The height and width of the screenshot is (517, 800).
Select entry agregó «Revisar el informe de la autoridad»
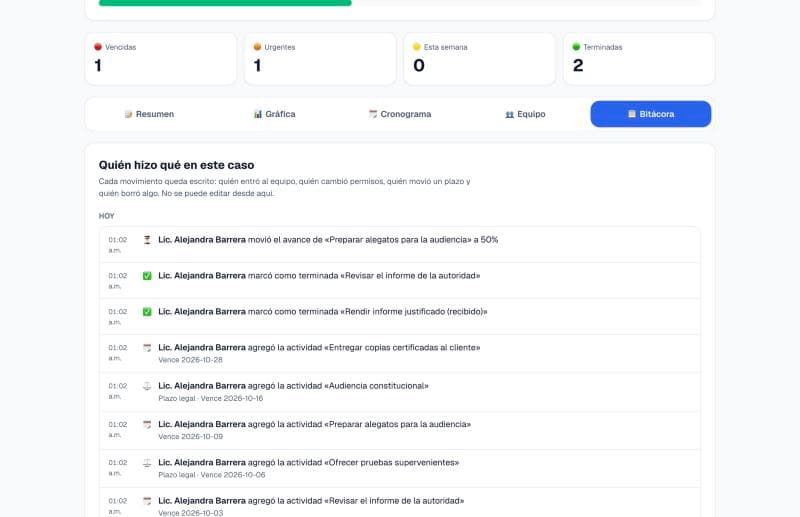click(x=400, y=503)
